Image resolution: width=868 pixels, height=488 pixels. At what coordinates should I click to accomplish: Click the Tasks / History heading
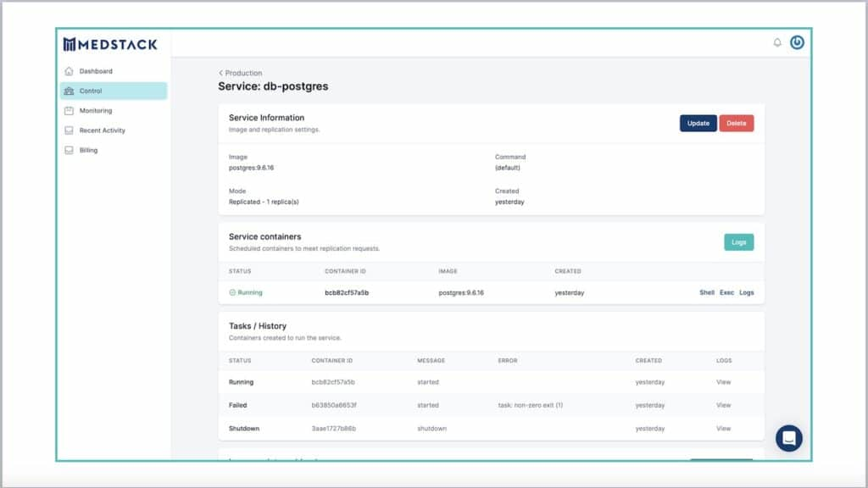click(258, 326)
